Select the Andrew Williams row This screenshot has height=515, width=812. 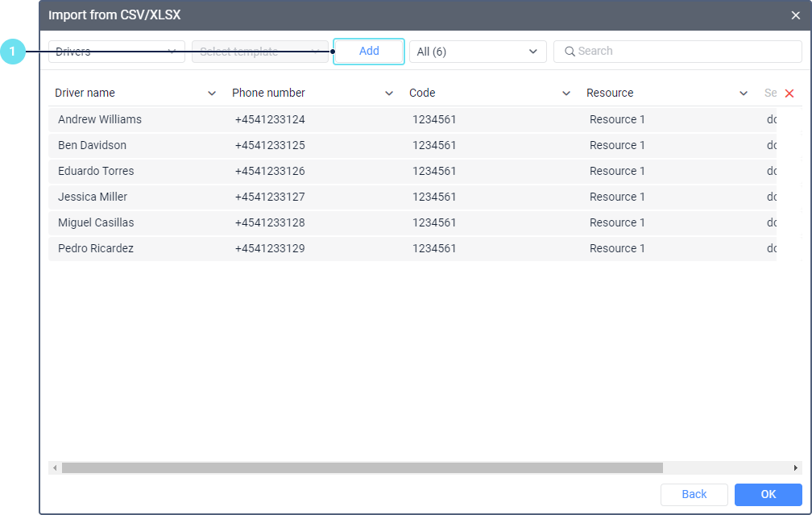pos(100,119)
